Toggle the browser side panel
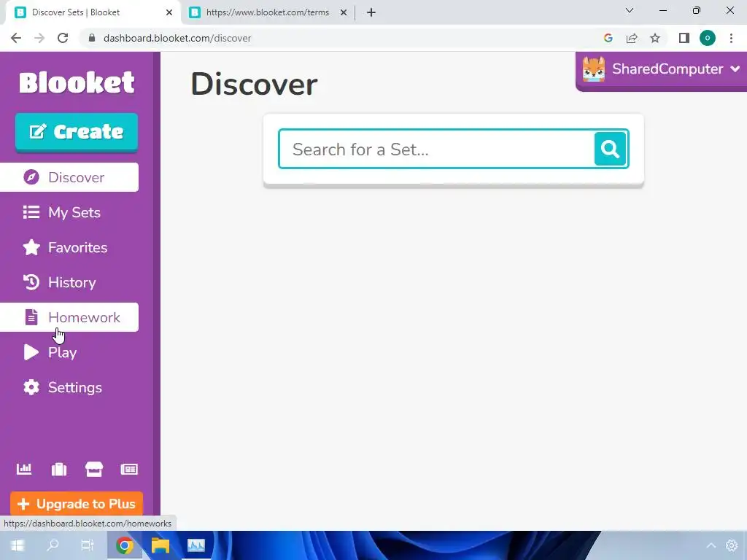 [684, 38]
